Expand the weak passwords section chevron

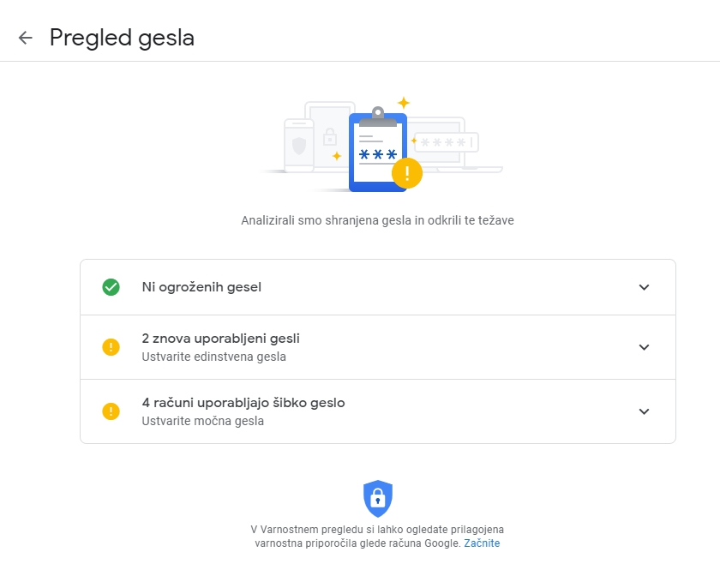point(645,411)
